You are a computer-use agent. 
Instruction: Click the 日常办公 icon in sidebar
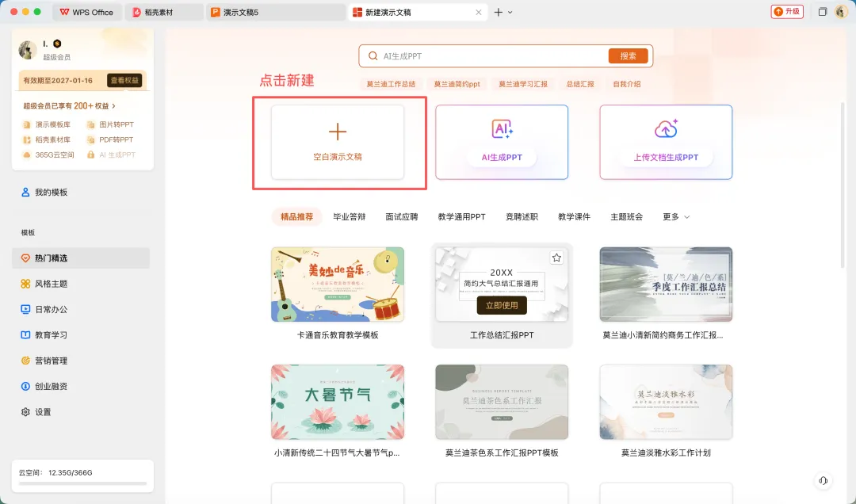(x=25, y=310)
